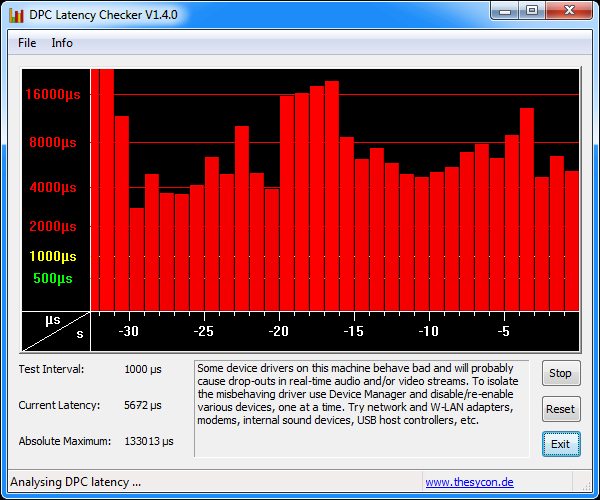This screenshot has height=500, width=600.
Task: Click the 16000µs axis label
Action: click(x=53, y=94)
